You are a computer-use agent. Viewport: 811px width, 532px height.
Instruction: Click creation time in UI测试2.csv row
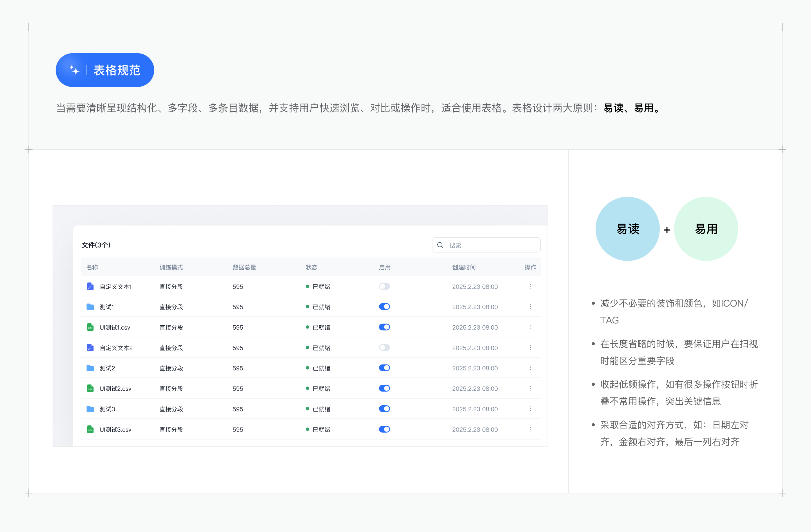click(x=475, y=389)
